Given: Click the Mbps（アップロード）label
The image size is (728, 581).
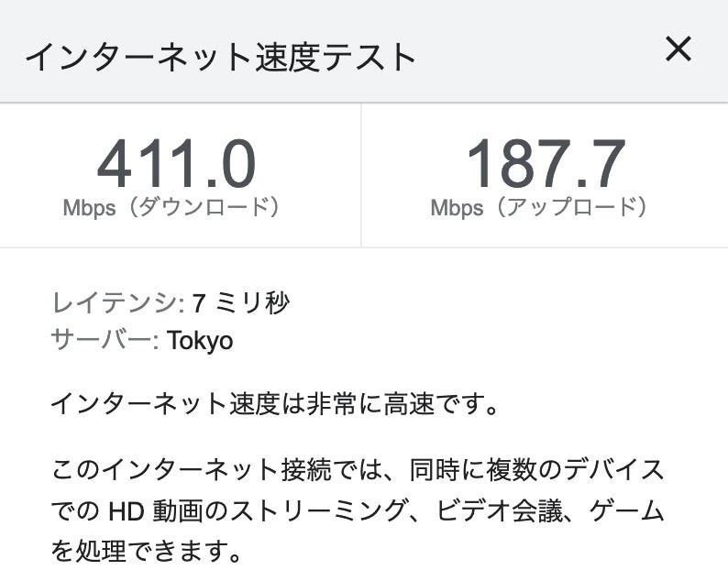Looking at the screenshot, I should (x=541, y=207).
